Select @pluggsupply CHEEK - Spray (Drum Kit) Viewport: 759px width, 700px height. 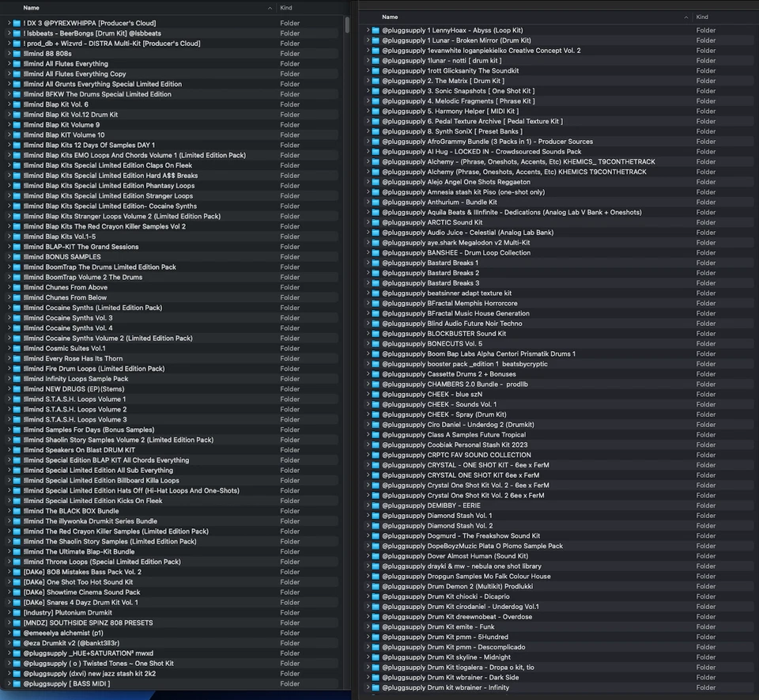[559, 415]
